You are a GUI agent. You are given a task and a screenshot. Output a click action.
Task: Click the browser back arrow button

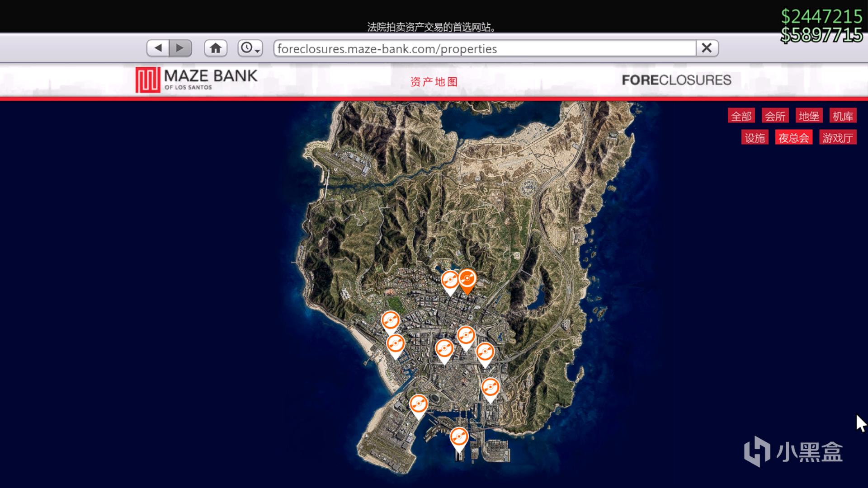pyautogui.click(x=158, y=48)
